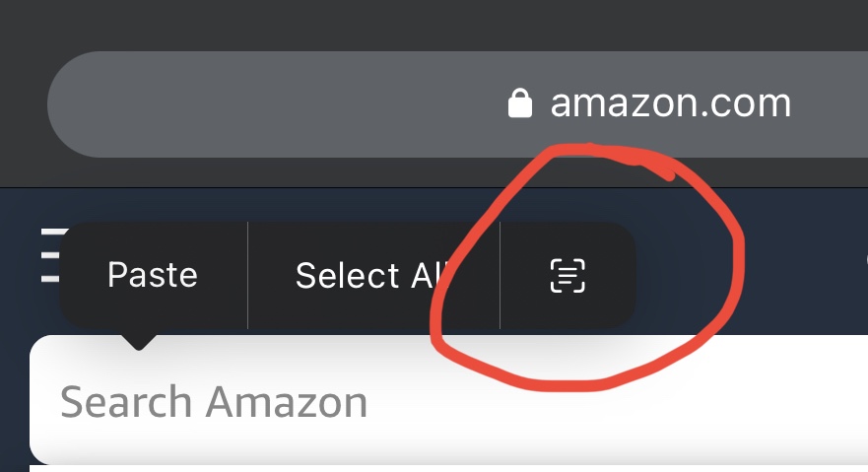Image resolution: width=868 pixels, height=472 pixels.
Task: Click the amazon.com URL text
Action: coord(670,102)
